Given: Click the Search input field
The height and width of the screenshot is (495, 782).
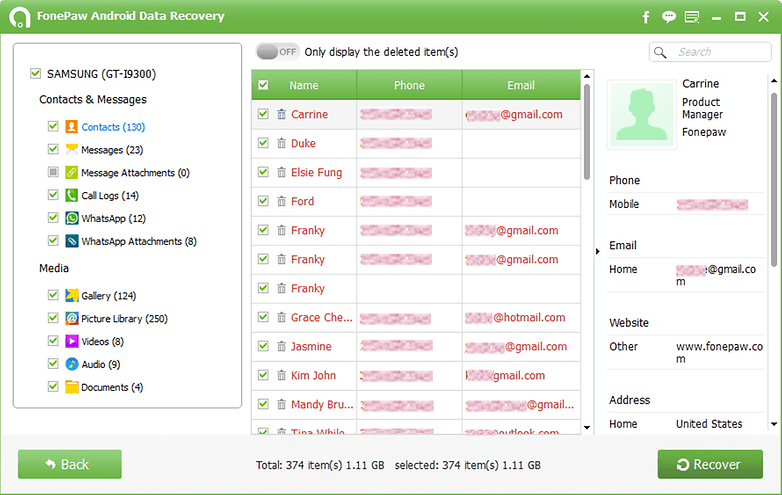Looking at the screenshot, I should point(710,52).
